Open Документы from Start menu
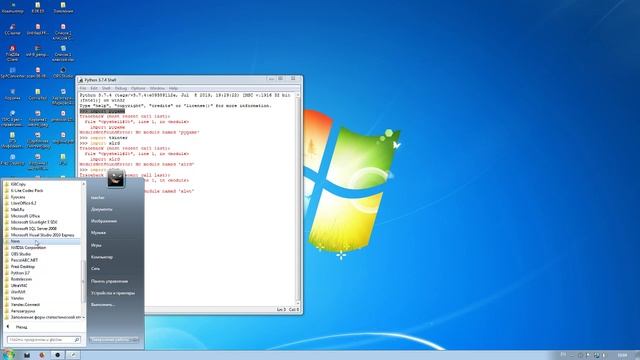640x360 pixels. [x=102, y=209]
